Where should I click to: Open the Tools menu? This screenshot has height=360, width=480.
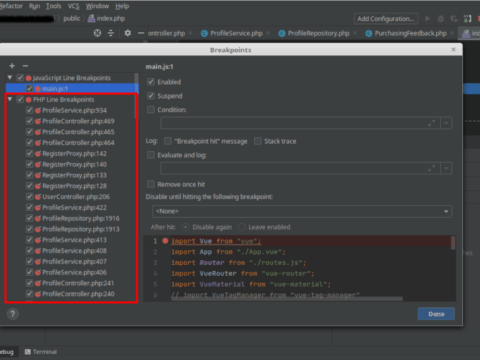pyautogui.click(x=53, y=6)
